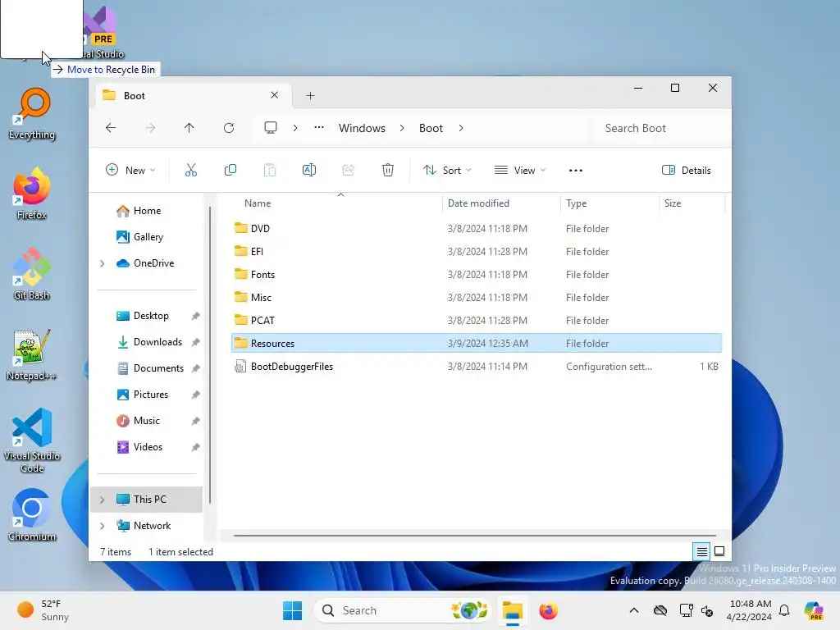Expand the OneDrive tree node
The height and width of the screenshot is (630, 840).
102,263
